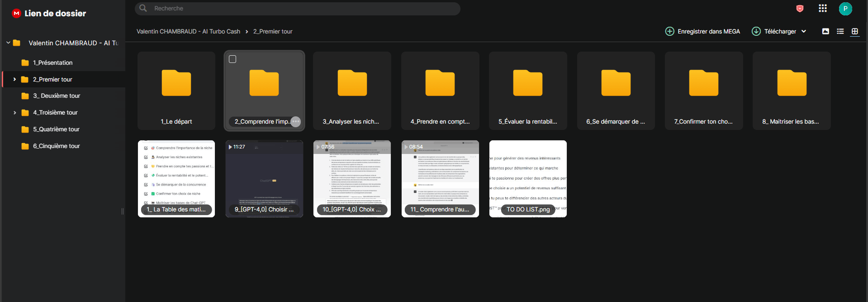Open the 8_ Maitriser les bas... folder
Screen dimensions: 868x302
[792, 91]
